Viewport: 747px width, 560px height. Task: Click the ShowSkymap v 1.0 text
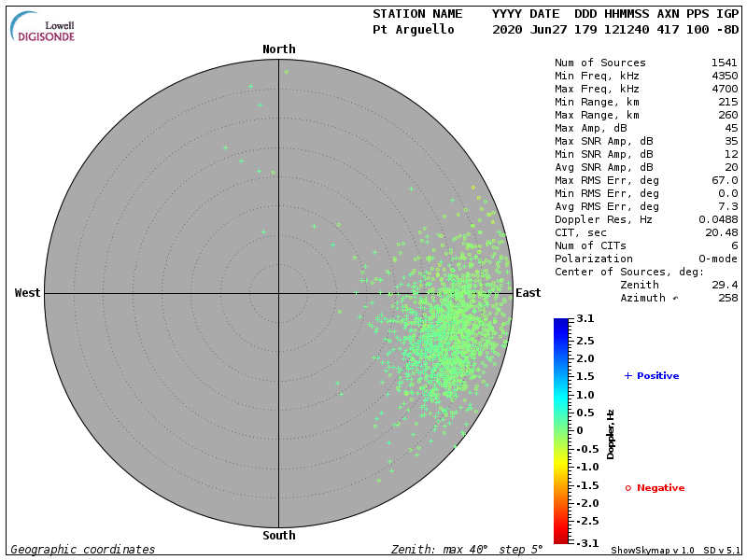[652, 551]
